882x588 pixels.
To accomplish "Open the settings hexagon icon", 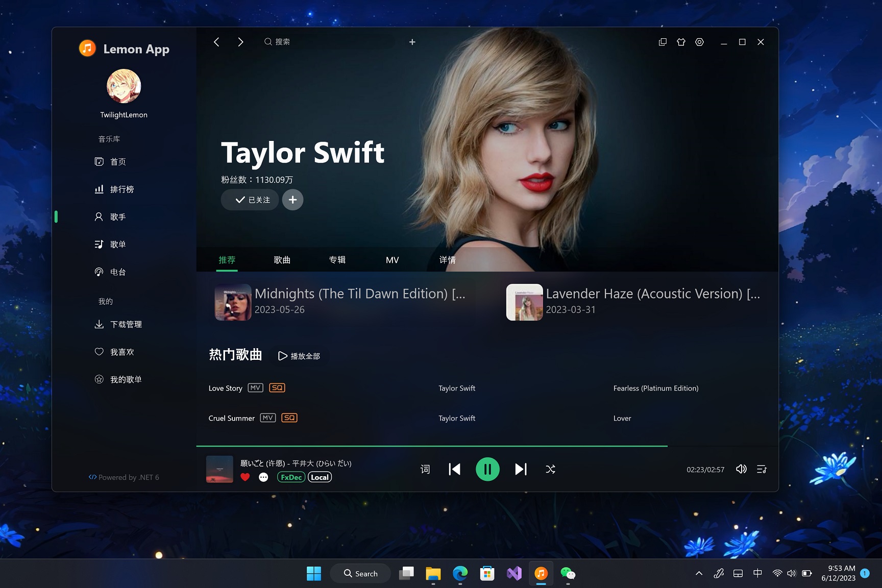I will pyautogui.click(x=699, y=42).
